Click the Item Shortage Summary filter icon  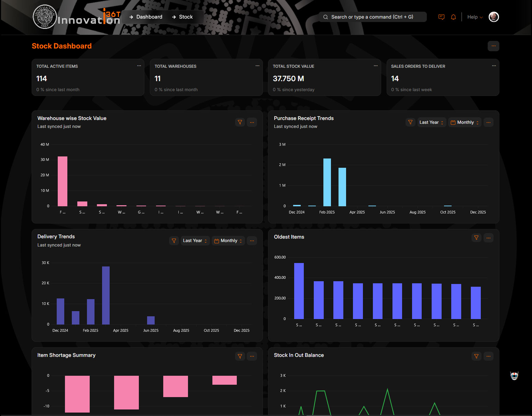[240, 356]
